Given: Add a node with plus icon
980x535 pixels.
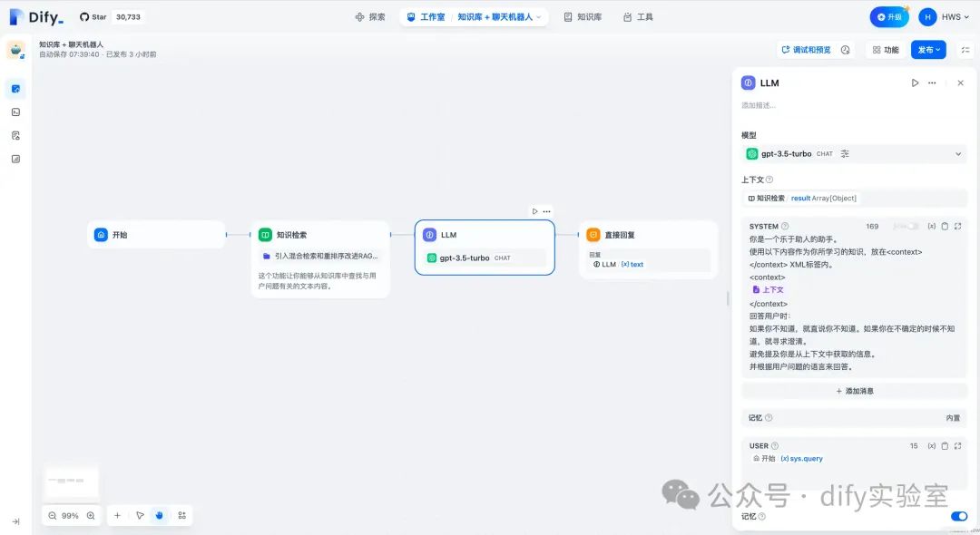Looking at the screenshot, I should [117, 516].
